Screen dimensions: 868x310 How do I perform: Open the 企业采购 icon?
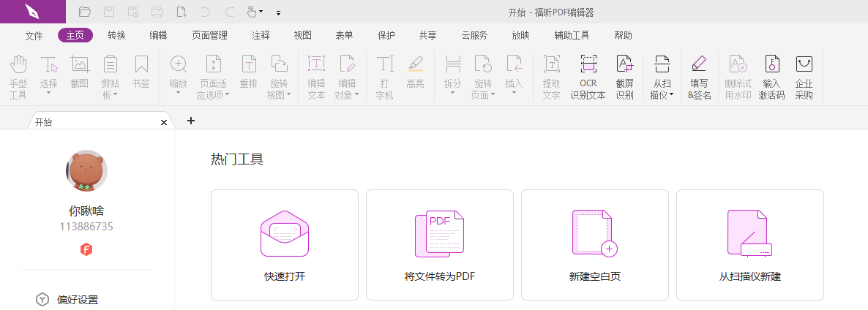point(804,77)
